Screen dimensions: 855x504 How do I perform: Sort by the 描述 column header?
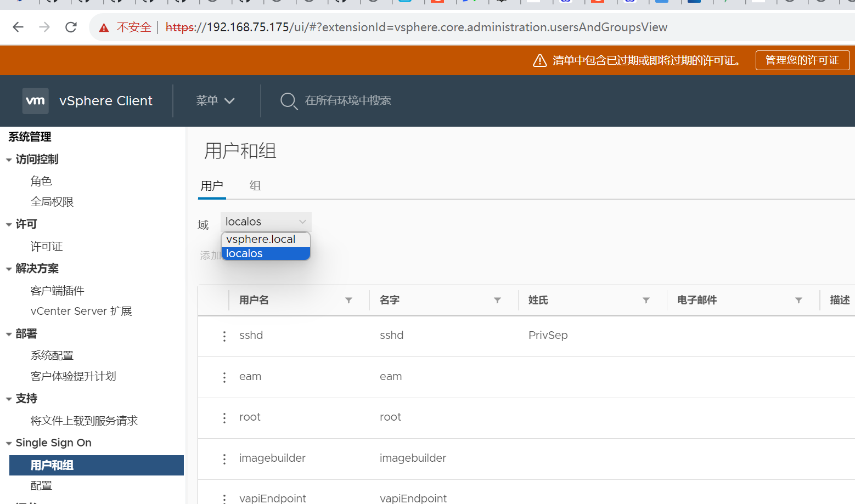click(x=840, y=300)
